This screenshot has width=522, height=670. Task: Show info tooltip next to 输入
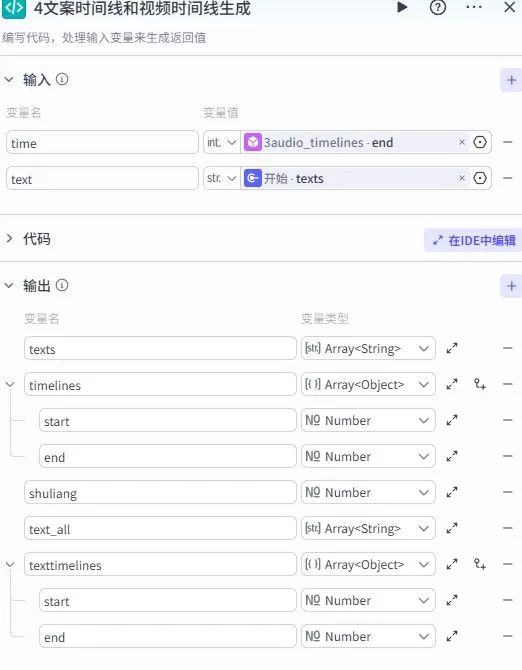[x=62, y=79]
